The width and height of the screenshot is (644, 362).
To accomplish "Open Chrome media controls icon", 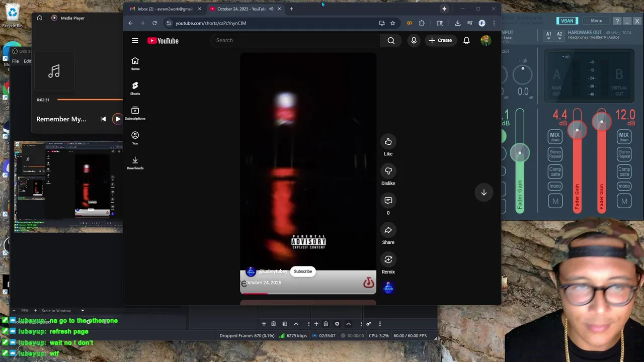I will tap(469, 23).
